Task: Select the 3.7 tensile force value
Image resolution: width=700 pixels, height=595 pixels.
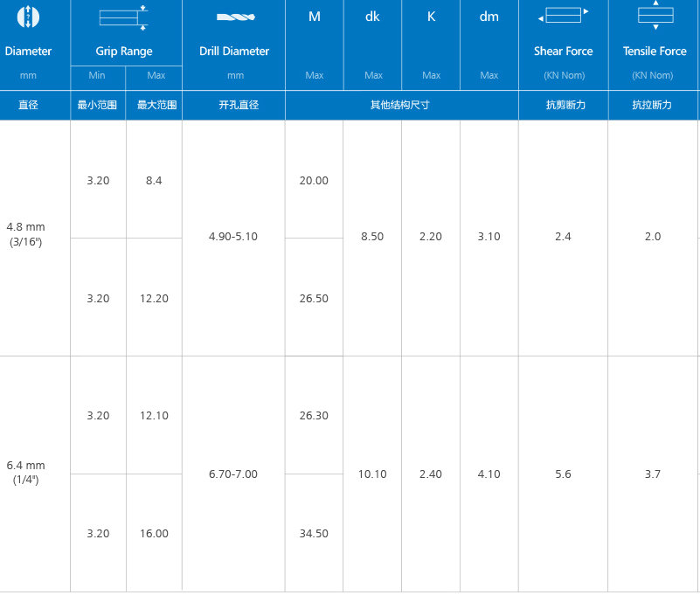Action: [x=652, y=474]
